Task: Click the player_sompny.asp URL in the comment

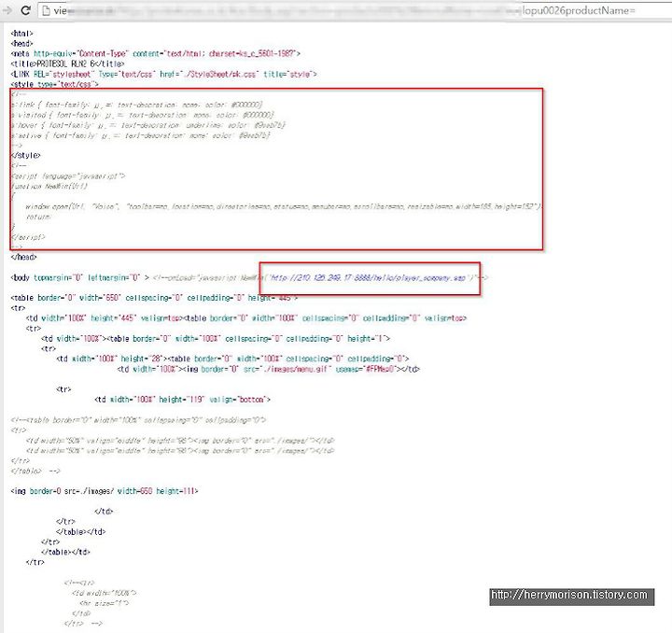Action: pos(368,277)
